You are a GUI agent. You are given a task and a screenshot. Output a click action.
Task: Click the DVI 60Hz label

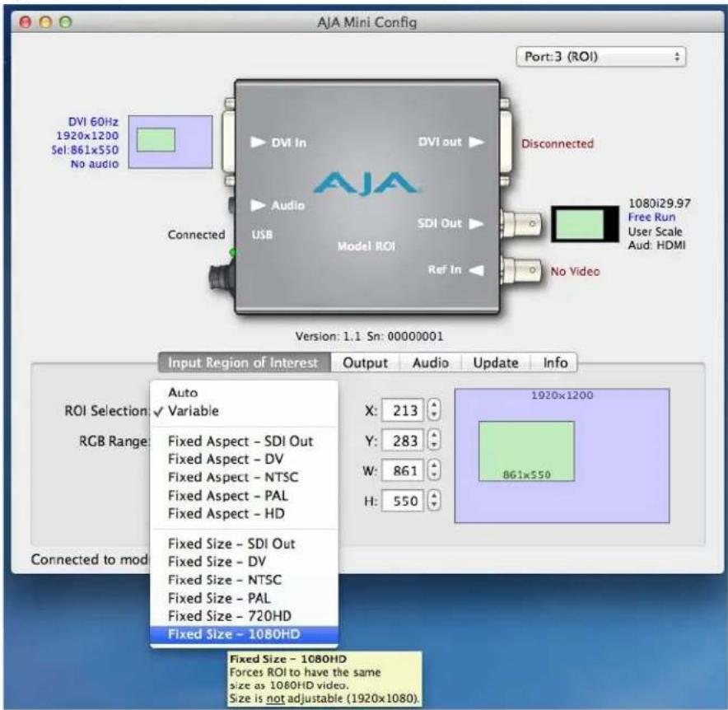point(93,122)
